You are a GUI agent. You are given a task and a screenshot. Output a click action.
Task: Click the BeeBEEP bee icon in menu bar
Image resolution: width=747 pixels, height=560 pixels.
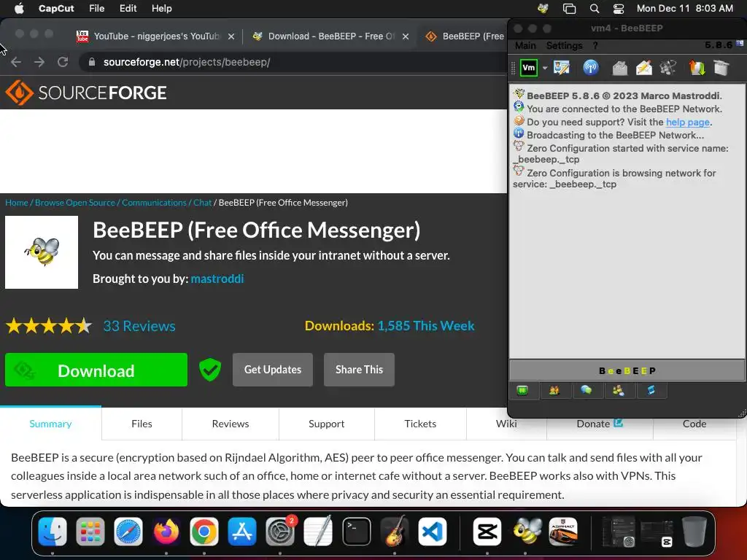[543, 8]
